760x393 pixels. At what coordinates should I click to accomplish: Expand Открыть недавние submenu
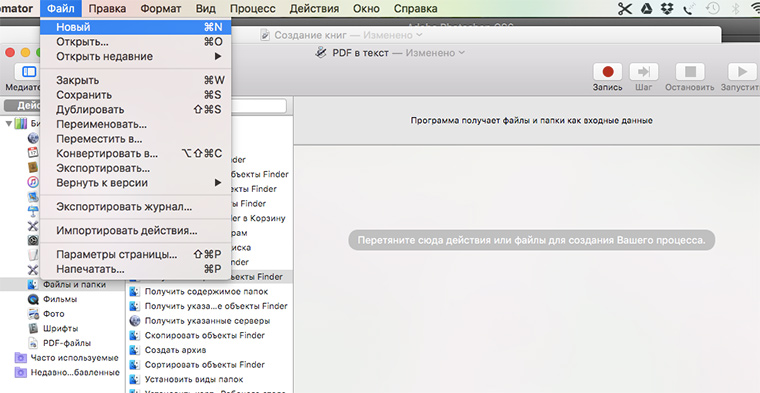135,57
